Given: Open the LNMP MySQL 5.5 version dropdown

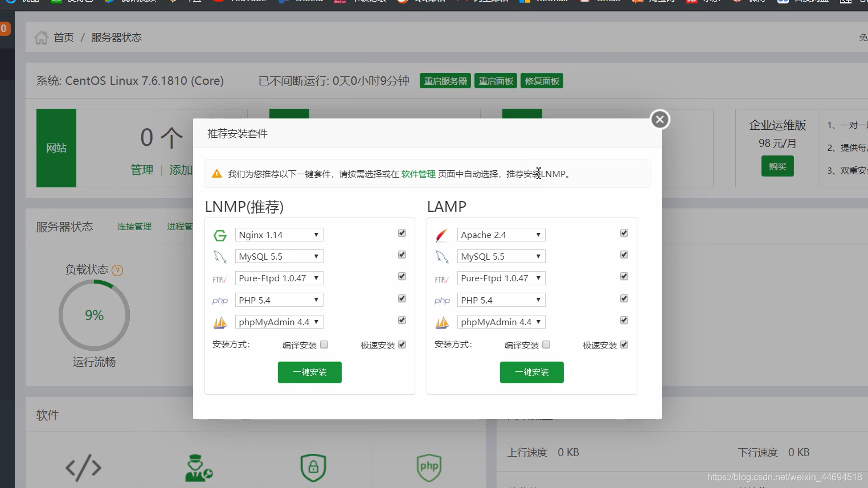Looking at the screenshot, I should pos(279,256).
